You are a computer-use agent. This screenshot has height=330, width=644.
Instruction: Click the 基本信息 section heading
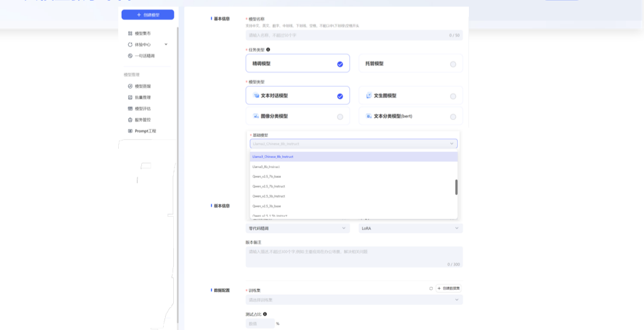[x=221, y=19]
